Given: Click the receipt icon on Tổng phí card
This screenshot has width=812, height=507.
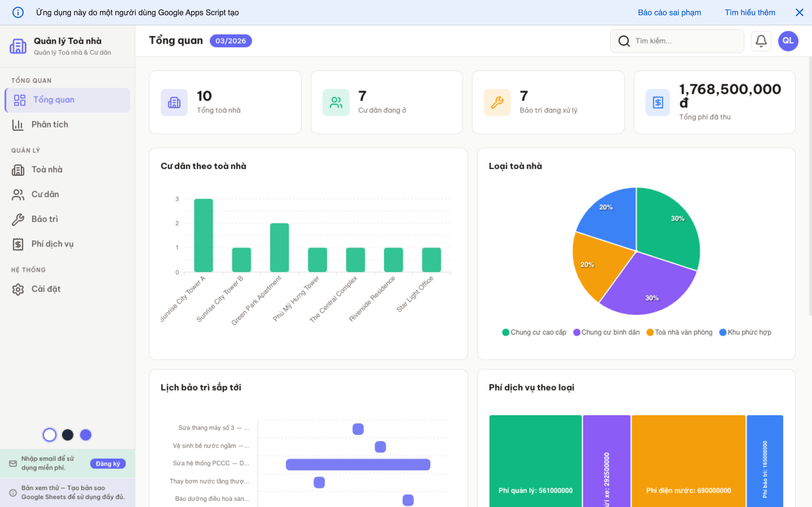Looking at the screenshot, I should pos(658,102).
